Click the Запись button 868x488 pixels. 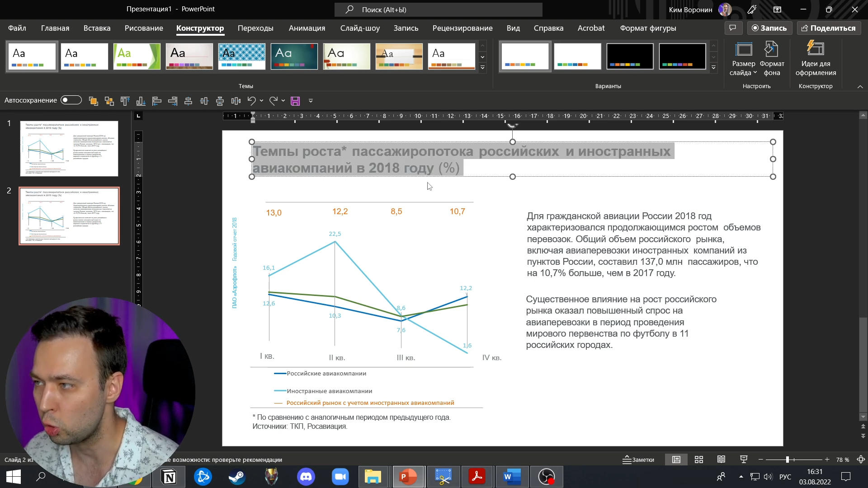769,28
